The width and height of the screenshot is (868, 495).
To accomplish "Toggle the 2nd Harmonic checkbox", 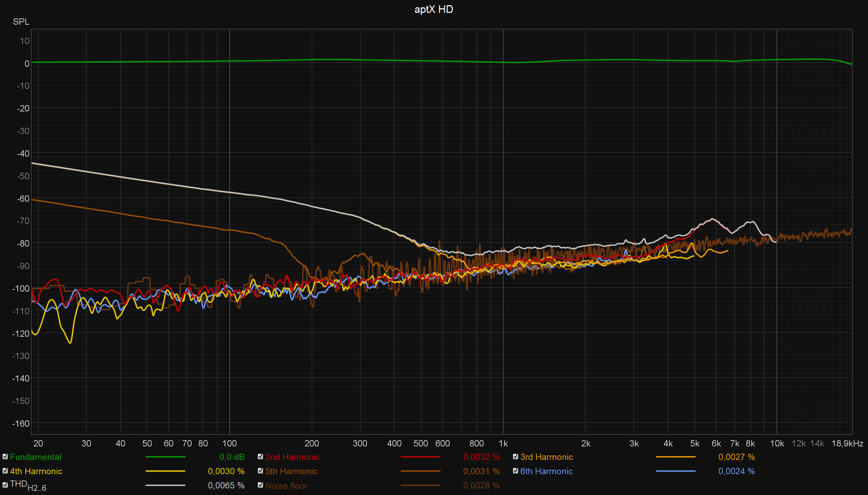I will 260,457.
